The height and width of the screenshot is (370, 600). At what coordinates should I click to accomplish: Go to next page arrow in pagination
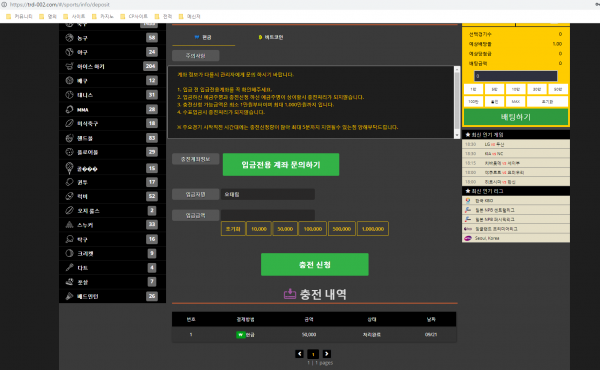pyautogui.click(x=327, y=354)
